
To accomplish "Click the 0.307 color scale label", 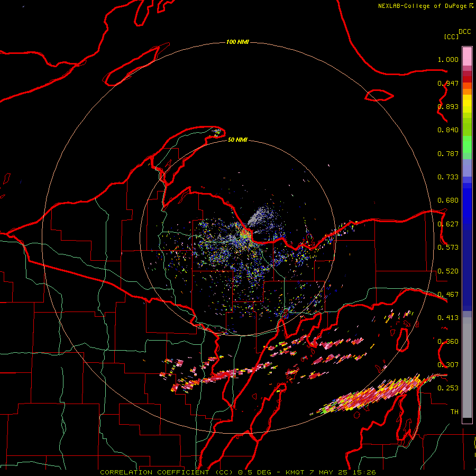I will 448,365.
